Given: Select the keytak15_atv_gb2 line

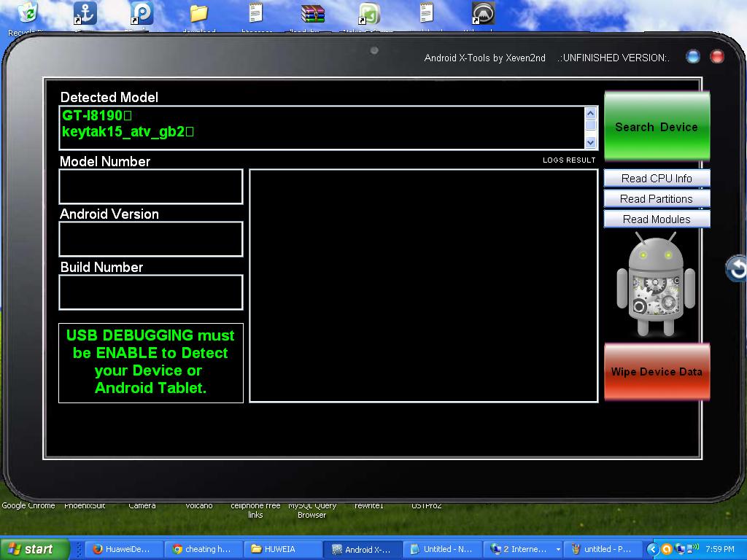Looking at the screenshot, I should (x=128, y=132).
